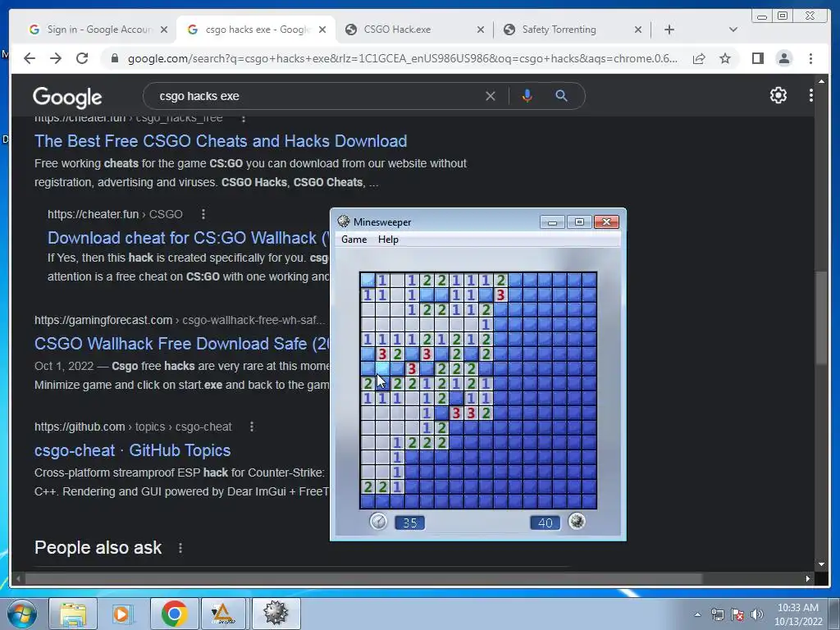
Task: Open CSGO Wallhack Free Download Safe result
Action: (x=182, y=344)
